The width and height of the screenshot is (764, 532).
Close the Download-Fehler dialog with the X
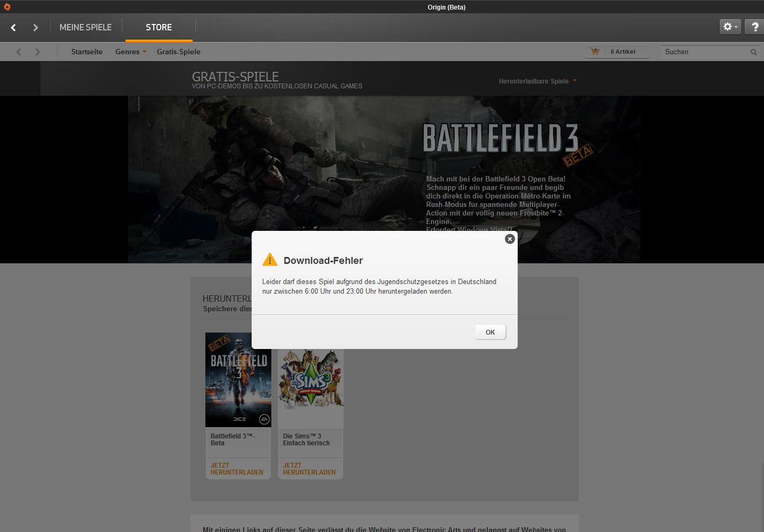pyautogui.click(x=510, y=239)
